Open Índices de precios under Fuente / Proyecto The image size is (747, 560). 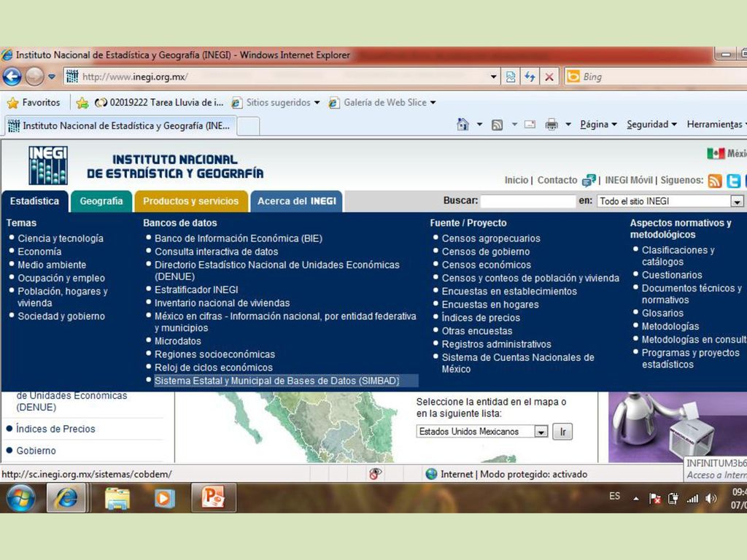[x=481, y=318]
